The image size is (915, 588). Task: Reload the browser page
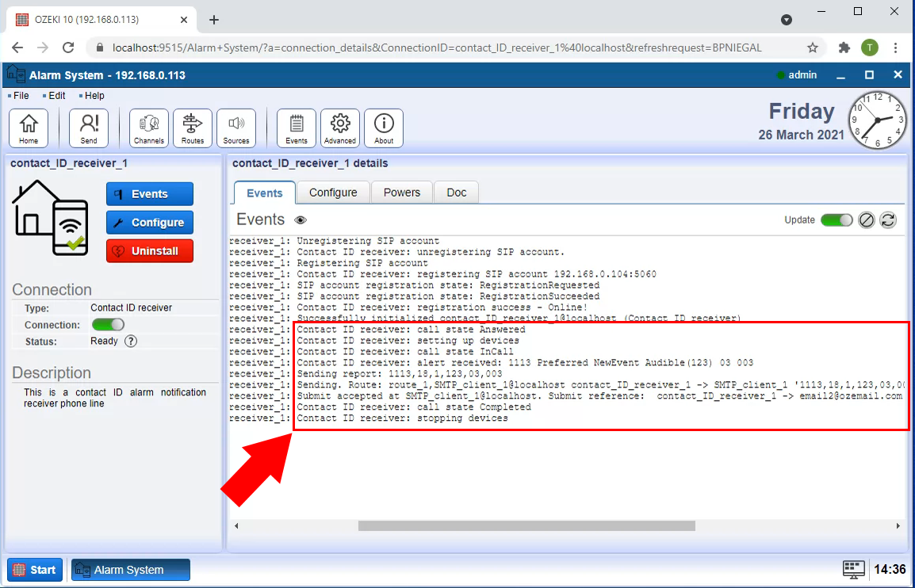click(x=68, y=48)
